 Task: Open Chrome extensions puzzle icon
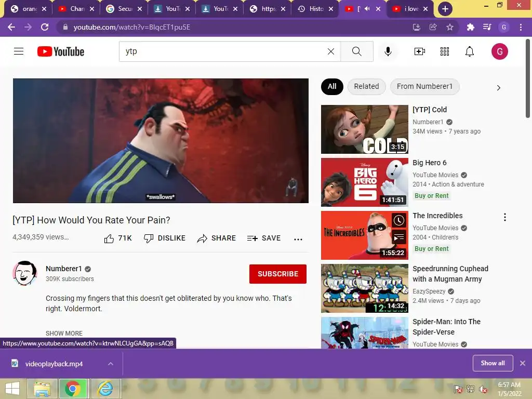coord(470,27)
